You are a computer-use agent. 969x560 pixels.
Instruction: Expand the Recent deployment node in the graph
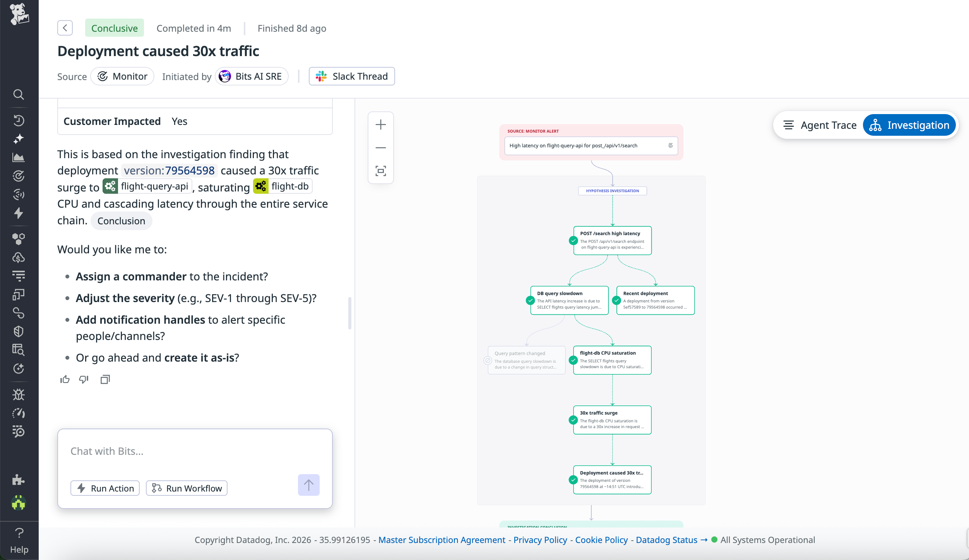click(x=655, y=300)
